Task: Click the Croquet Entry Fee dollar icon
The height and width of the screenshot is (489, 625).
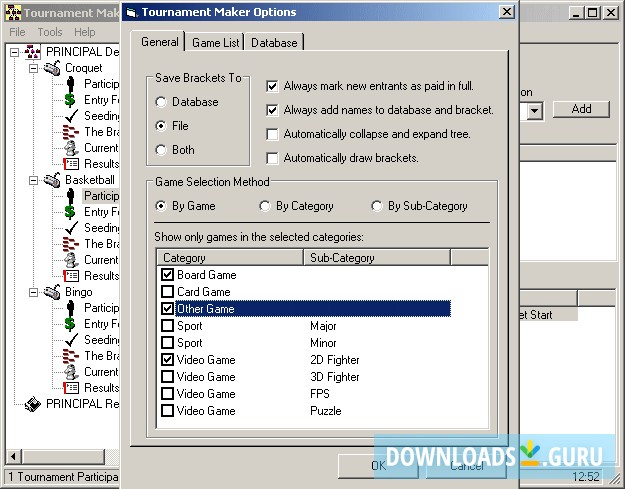Action: 70,100
